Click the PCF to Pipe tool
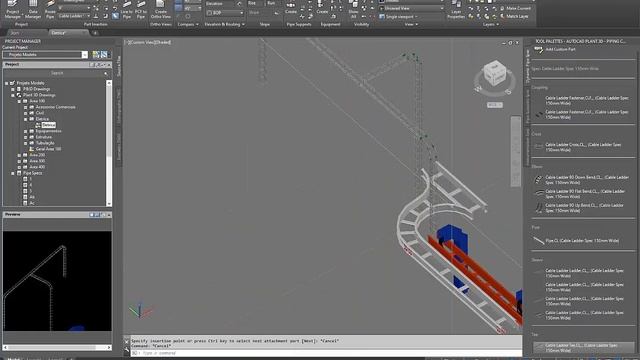 [x=141, y=9]
